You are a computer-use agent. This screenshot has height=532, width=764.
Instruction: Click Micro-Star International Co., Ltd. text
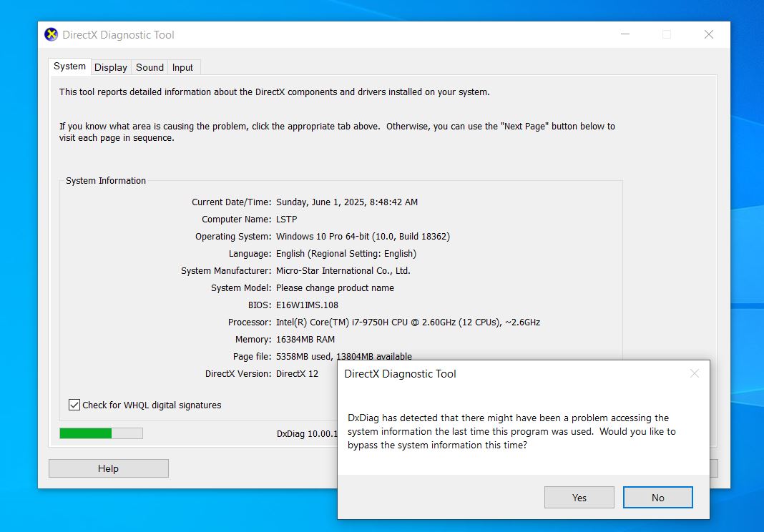point(343,271)
